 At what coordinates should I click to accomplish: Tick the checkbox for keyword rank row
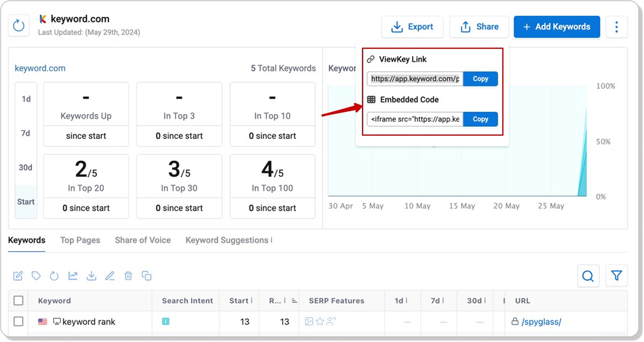pyautogui.click(x=19, y=322)
